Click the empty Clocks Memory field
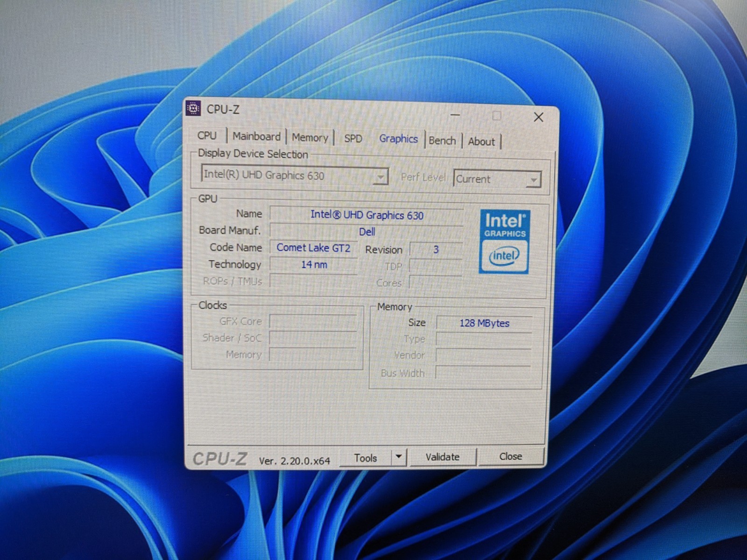This screenshot has height=560, width=747. point(313,355)
